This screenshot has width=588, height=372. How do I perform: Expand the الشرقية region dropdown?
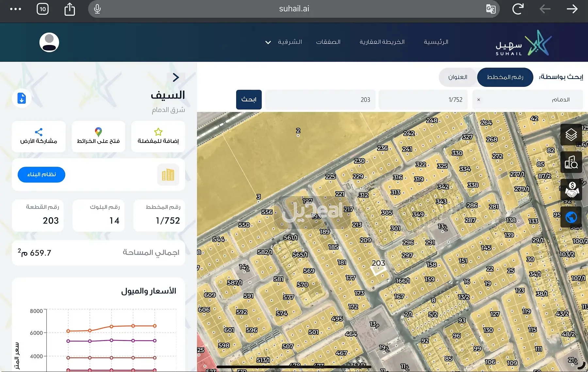pyautogui.click(x=284, y=42)
